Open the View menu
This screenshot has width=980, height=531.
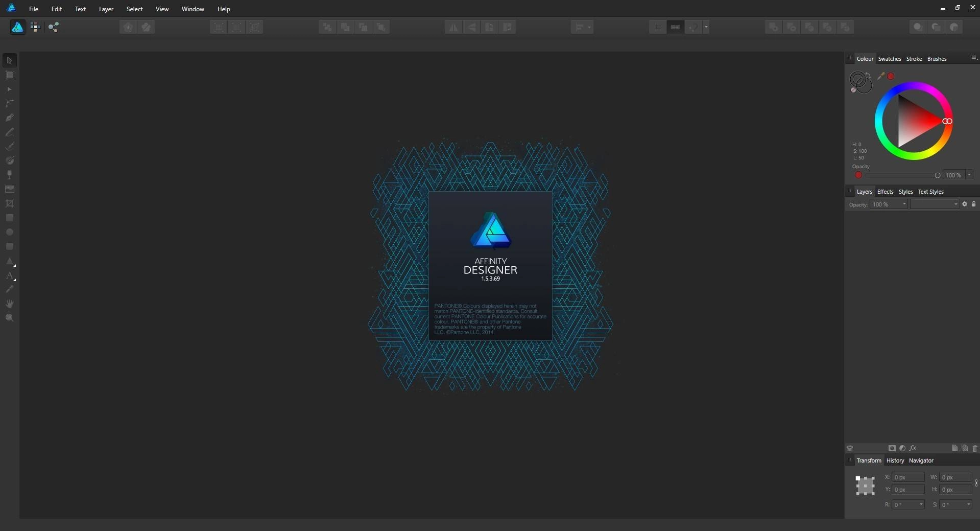(x=162, y=9)
